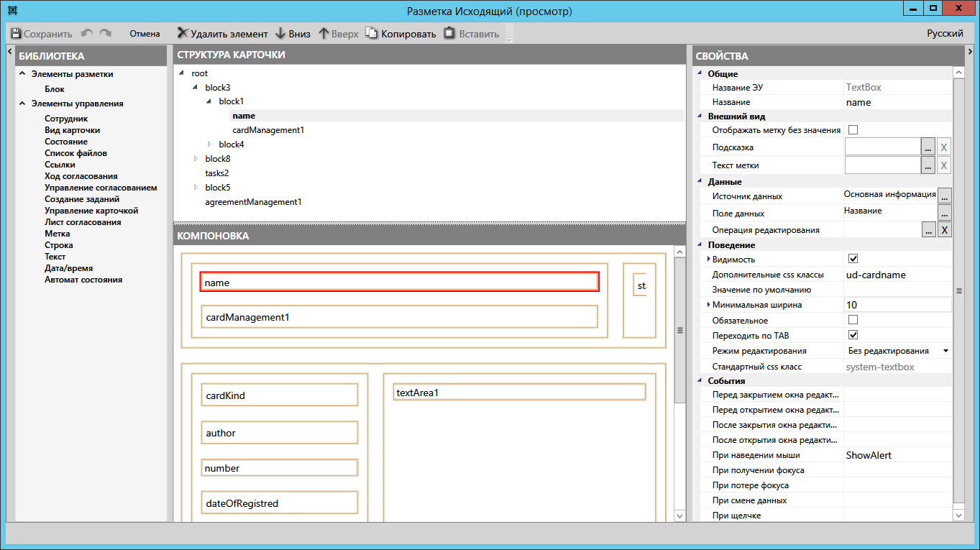Select Сотрудник control in library
The height and width of the screenshot is (550, 980).
(x=66, y=119)
